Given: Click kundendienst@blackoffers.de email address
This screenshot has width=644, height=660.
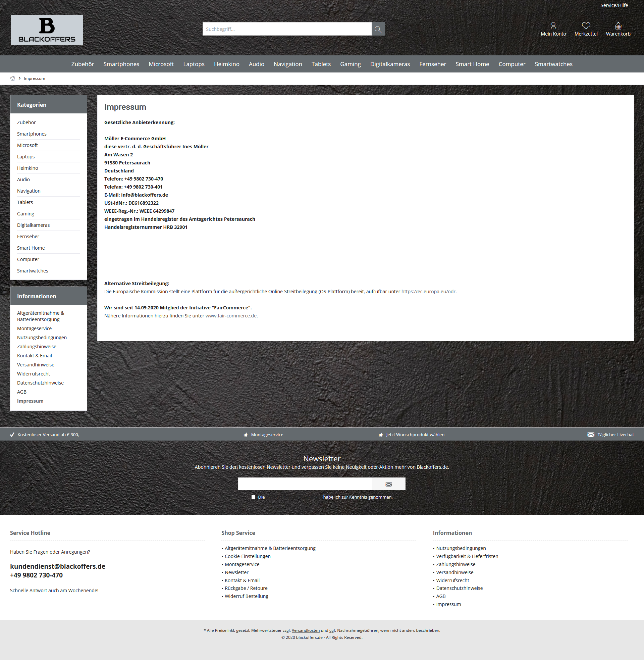Looking at the screenshot, I should click(x=57, y=566).
